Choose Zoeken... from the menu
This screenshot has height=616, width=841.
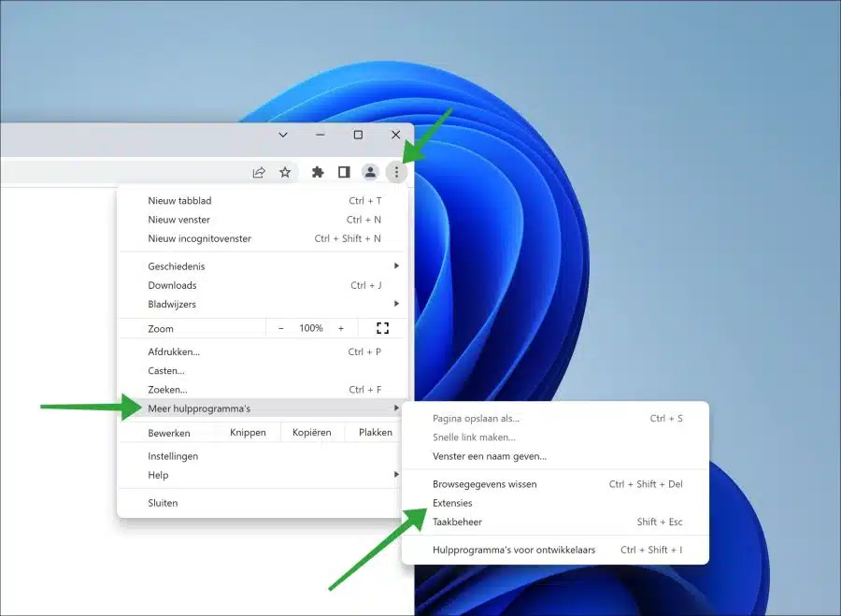click(263, 390)
